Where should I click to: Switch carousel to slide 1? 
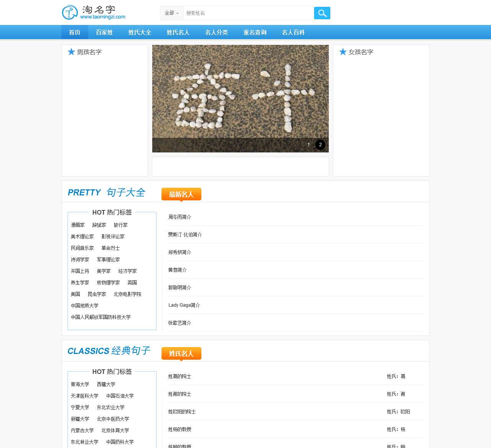pyautogui.click(x=308, y=145)
